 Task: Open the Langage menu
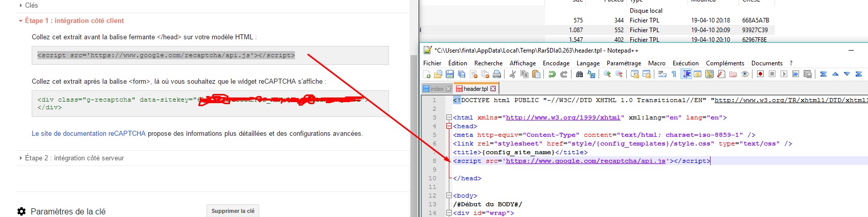coord(588,63)
